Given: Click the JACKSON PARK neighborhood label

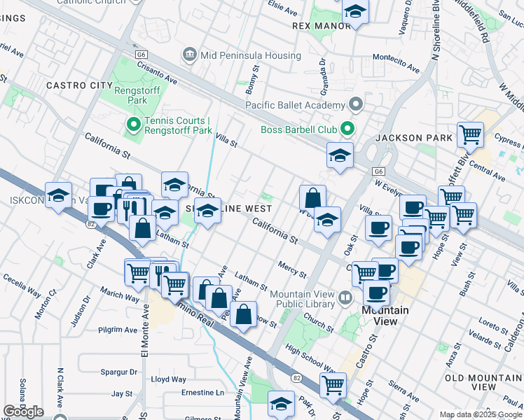Looking at the screenshot, I should click(414, 138).
